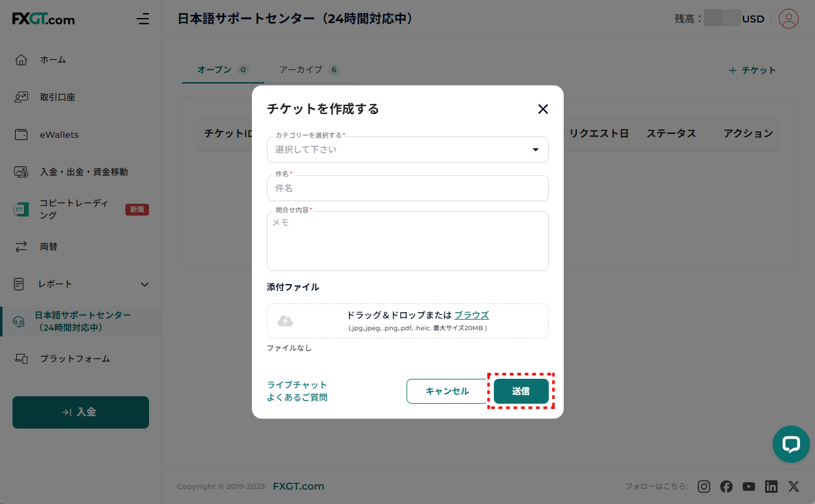The image size is (815, 504).
Task: Click the キャンセル button
Action: [446, 391]
